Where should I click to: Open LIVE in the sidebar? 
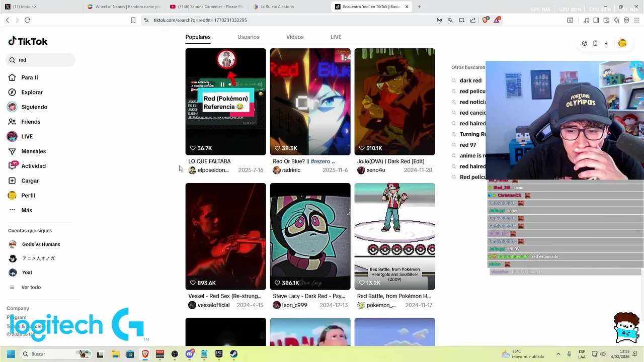(21, 136)
